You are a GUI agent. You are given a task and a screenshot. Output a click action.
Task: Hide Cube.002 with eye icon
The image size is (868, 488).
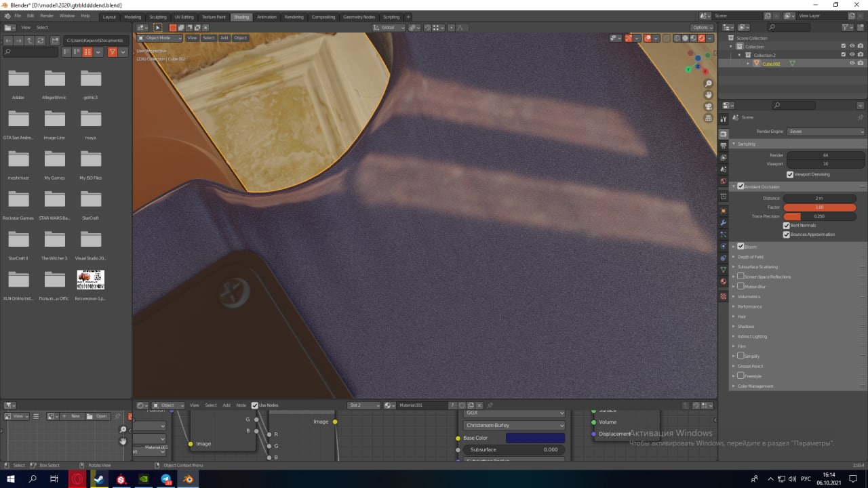(x=852, y=63)
